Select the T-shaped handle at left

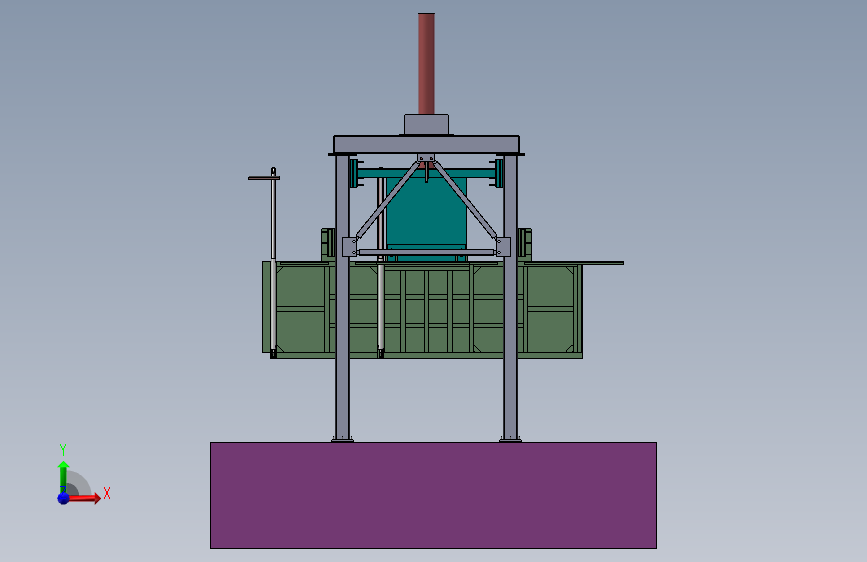tap(264, 178)
